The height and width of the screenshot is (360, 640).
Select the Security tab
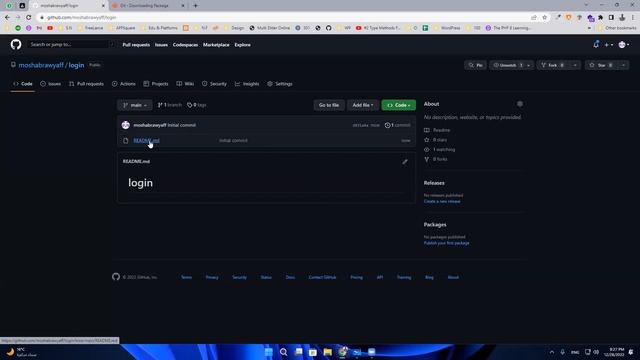point(214,84)
